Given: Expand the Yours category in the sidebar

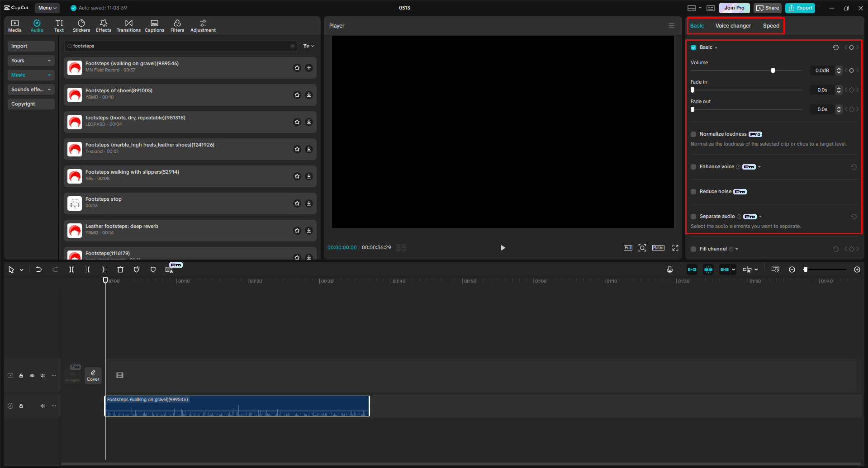Looking at the screenshot, I should click(x=31, y=60).
